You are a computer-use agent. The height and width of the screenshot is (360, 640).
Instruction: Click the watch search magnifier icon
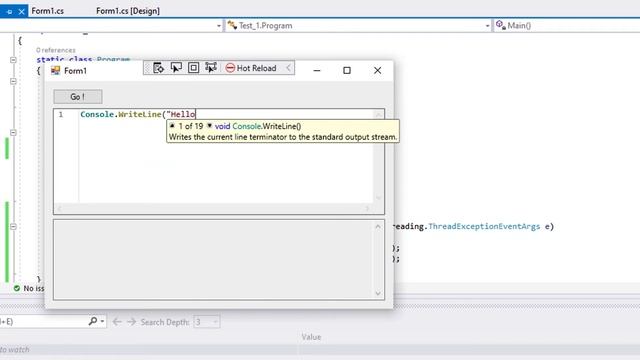(93, 322)
